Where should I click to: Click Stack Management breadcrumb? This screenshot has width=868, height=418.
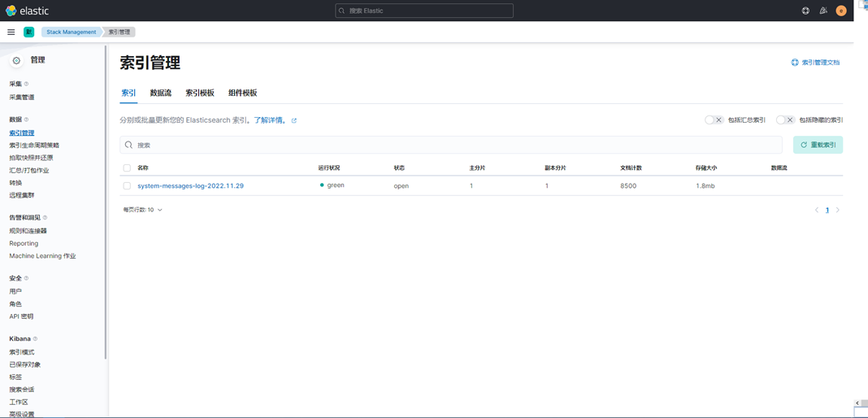(72, 32)
